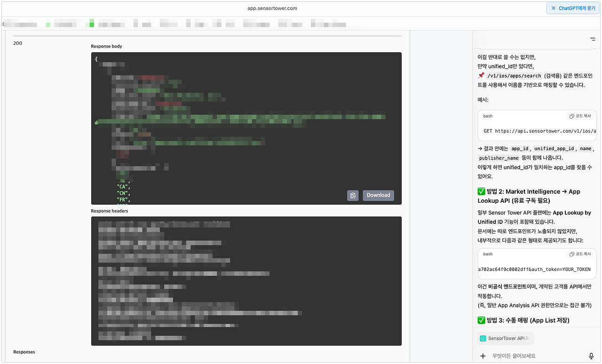602x364 pixels.
Task: Collapse the Responses section
Action: (24, 352)
